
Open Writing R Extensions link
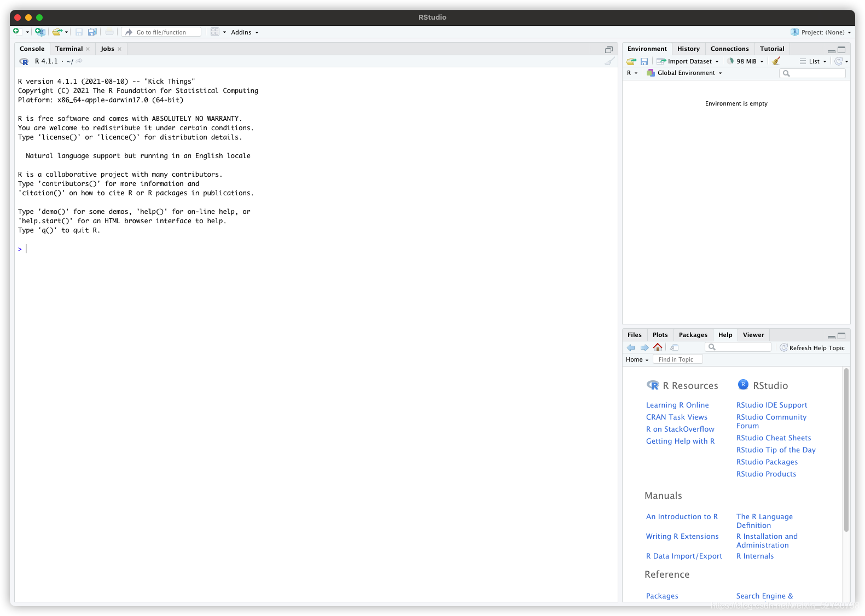point(682,536)
